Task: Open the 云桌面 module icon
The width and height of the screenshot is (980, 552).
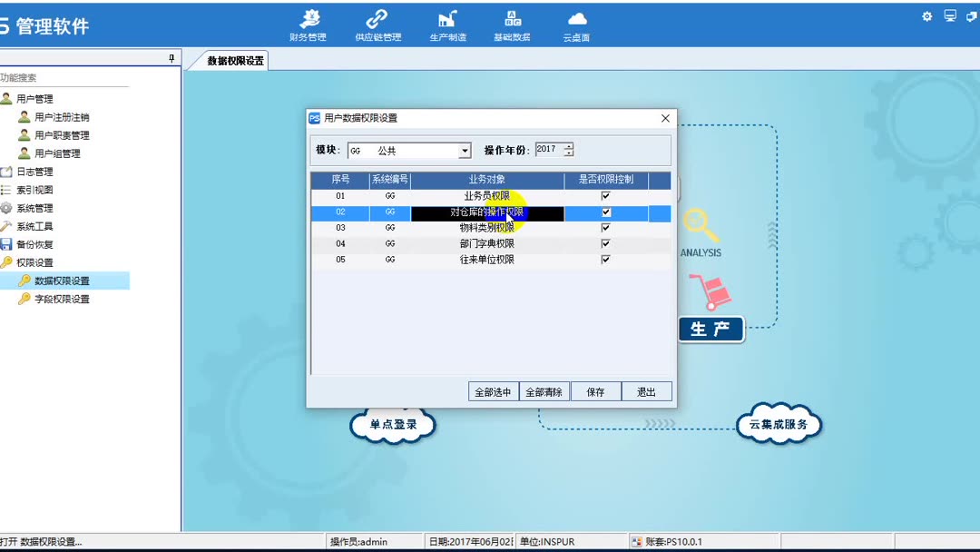Action: tap(575, 23)
